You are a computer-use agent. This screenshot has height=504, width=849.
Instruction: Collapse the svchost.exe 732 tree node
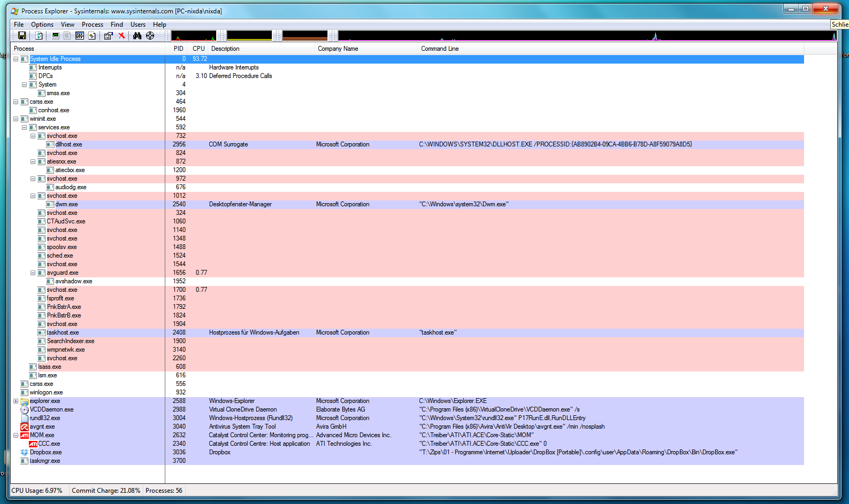tap(33, 136)
